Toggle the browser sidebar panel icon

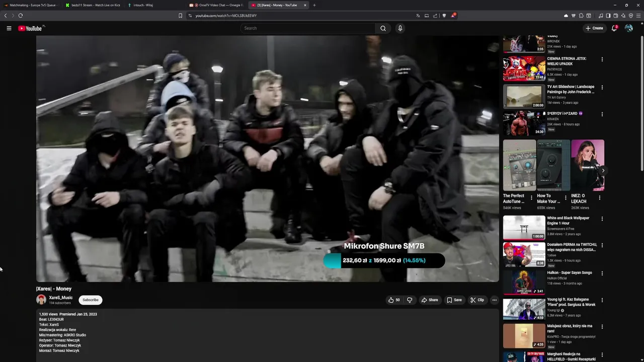tap(608, 16)
